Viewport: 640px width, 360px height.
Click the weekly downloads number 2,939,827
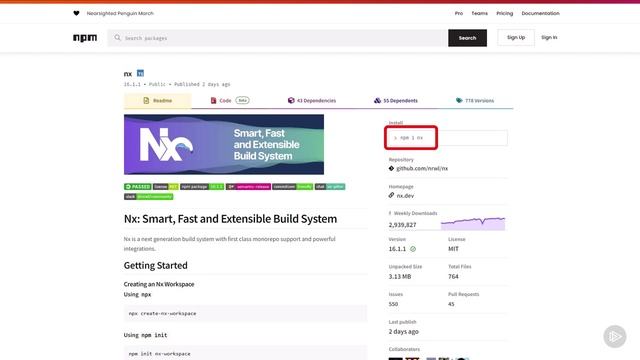tap(402, 225)
